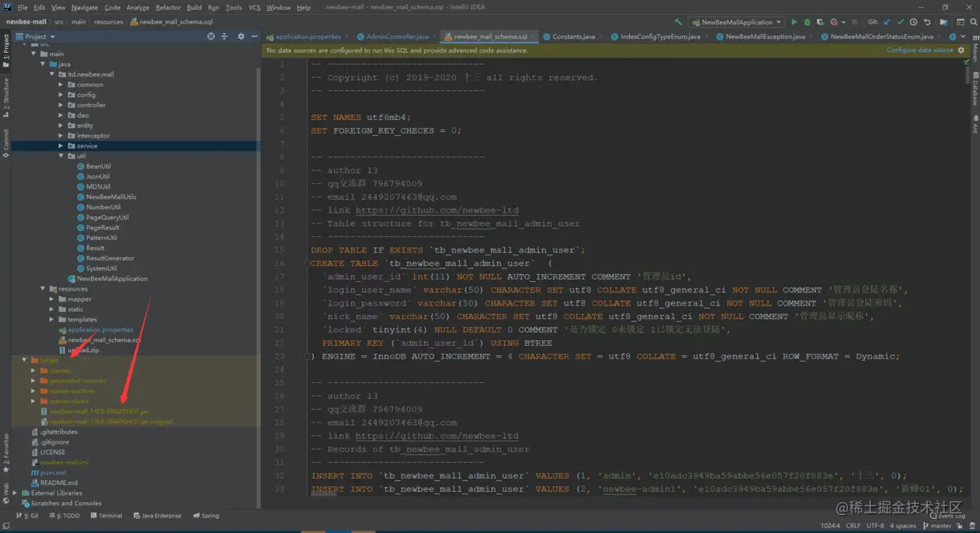Open the Commit tool window tab
This screenshot has height=533, width=980.
tap(6, 142)
